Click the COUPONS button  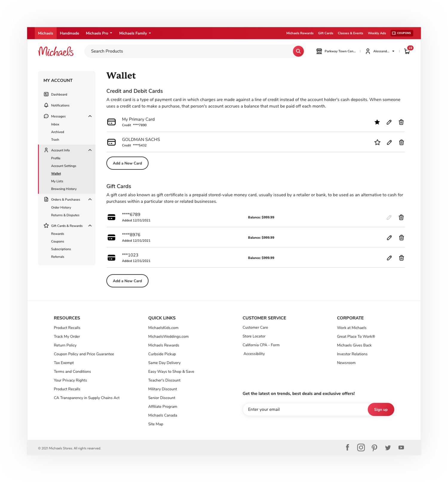[x=402, y=33]
